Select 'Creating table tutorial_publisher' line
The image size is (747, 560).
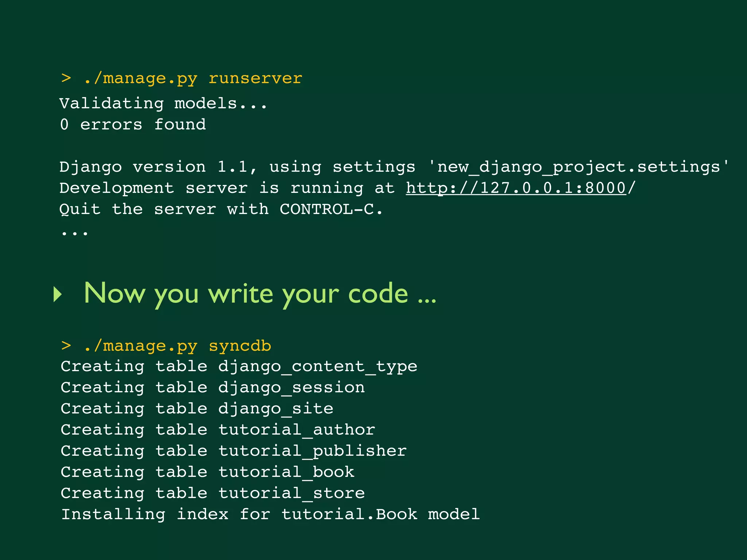234,451
